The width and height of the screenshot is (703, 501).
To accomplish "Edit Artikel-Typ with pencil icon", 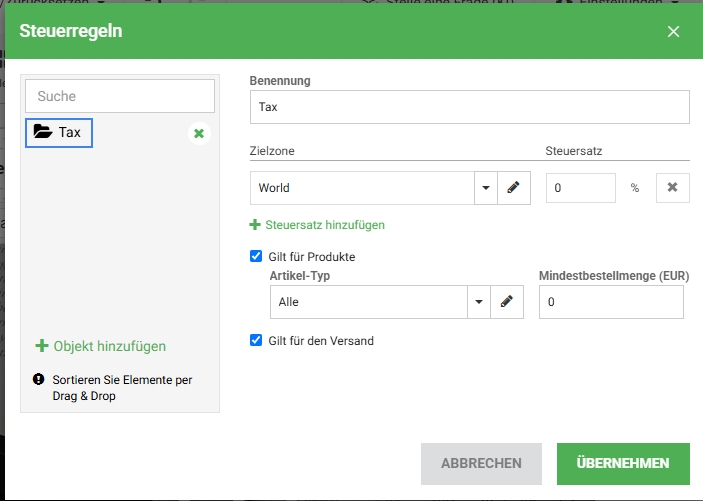I will 507,302.
